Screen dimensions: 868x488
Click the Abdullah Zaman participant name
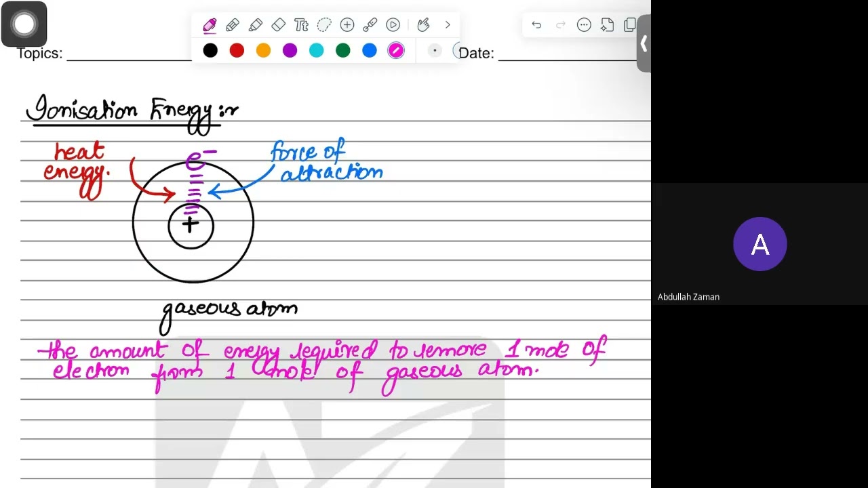(688, 297)
